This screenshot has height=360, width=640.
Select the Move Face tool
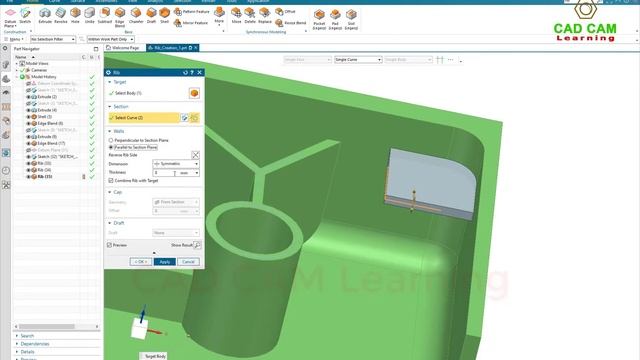pos(236,16)
